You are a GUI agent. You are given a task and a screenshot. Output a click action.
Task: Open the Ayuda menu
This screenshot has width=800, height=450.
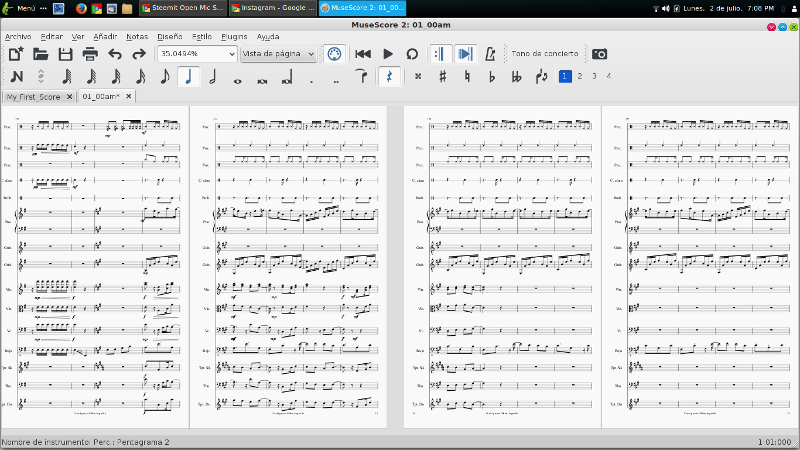point(268,37)
